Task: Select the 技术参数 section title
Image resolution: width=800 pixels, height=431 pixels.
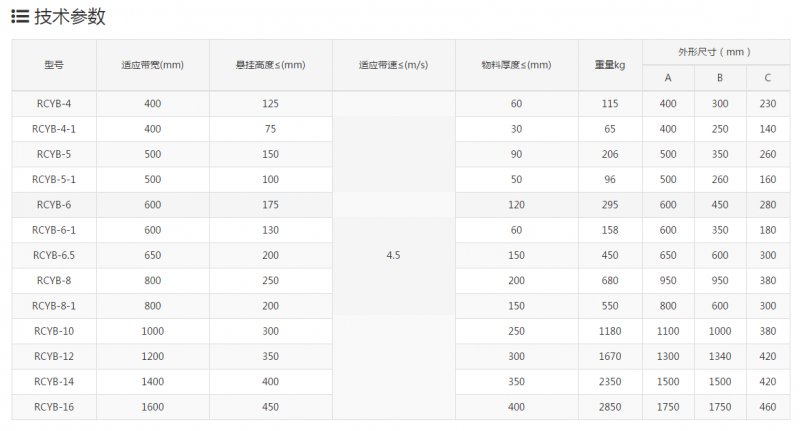Action: click(x=70, y=16)
